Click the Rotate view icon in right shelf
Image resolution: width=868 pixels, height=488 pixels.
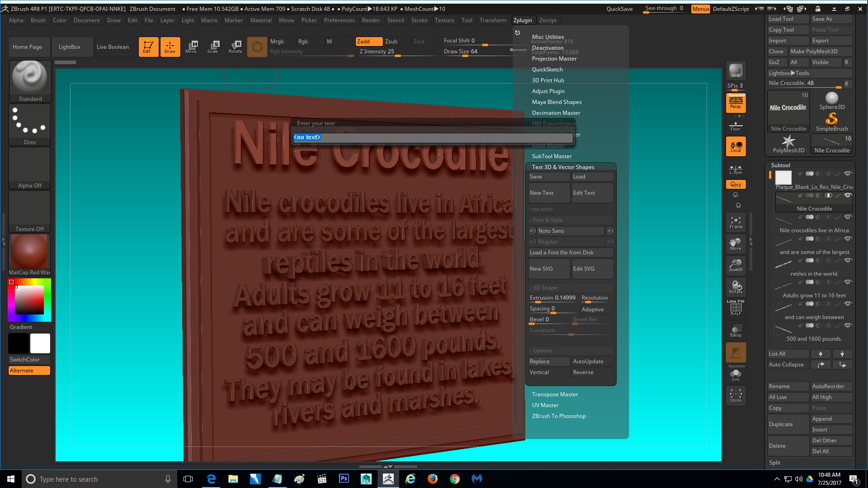[736, 287]
